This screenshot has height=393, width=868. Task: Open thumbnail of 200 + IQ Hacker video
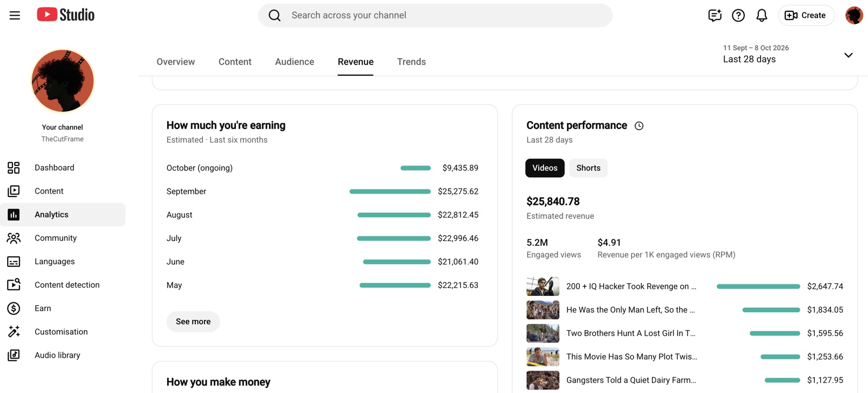point(542,286)
